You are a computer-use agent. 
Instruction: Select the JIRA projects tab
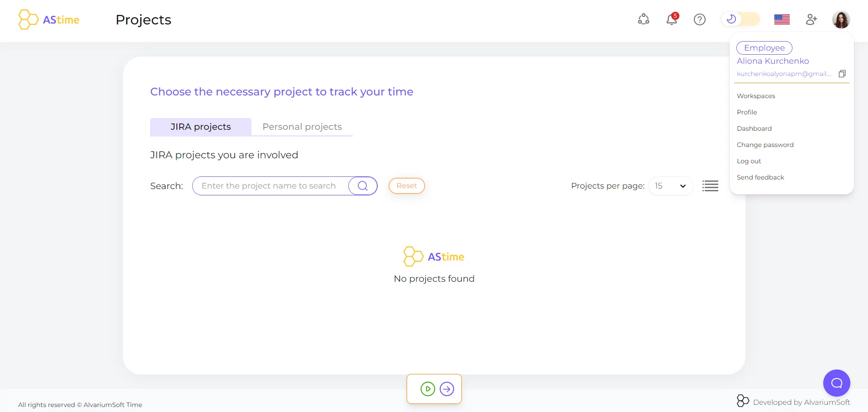[x=201, y=127]
